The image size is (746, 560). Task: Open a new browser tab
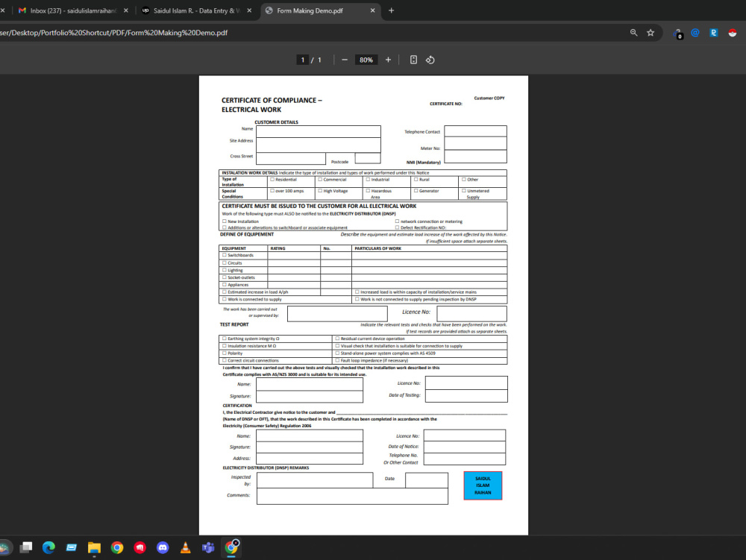pyautogui.click(x=391, y=10)
